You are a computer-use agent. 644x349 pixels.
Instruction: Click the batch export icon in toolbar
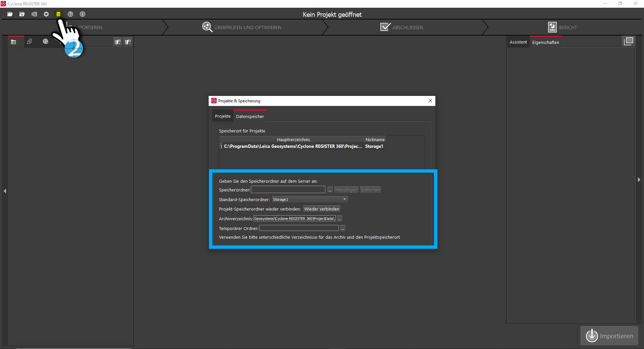coord(34,14)
